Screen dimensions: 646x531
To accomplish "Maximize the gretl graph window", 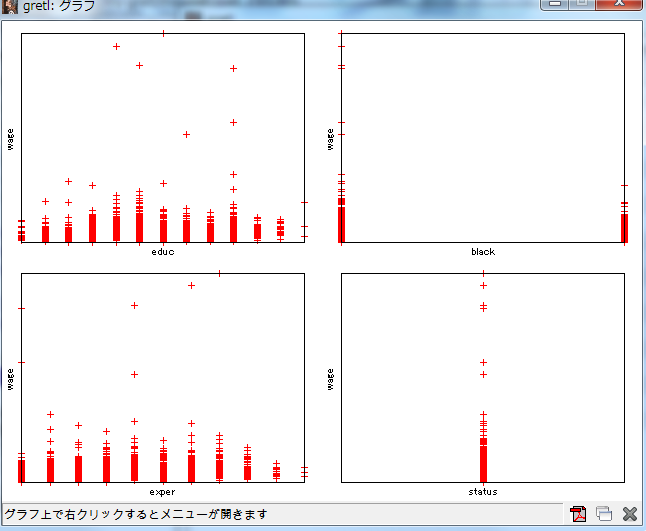I will click(x=582, y=4).
